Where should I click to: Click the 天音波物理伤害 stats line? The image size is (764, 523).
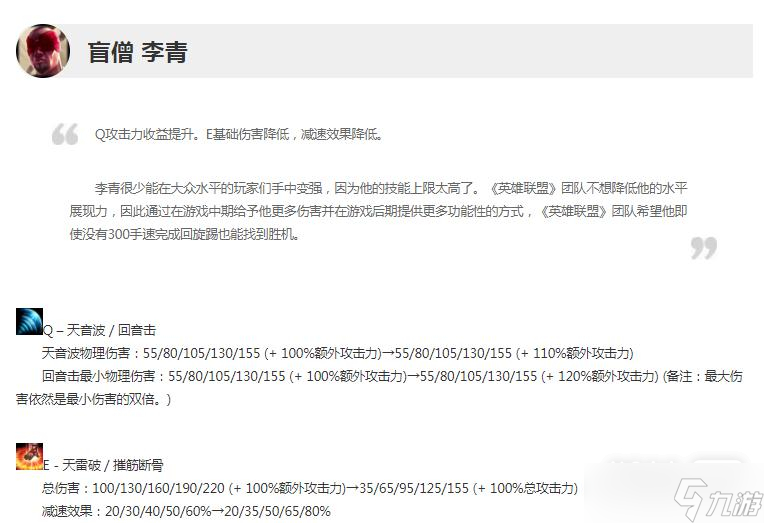[338, 353]
